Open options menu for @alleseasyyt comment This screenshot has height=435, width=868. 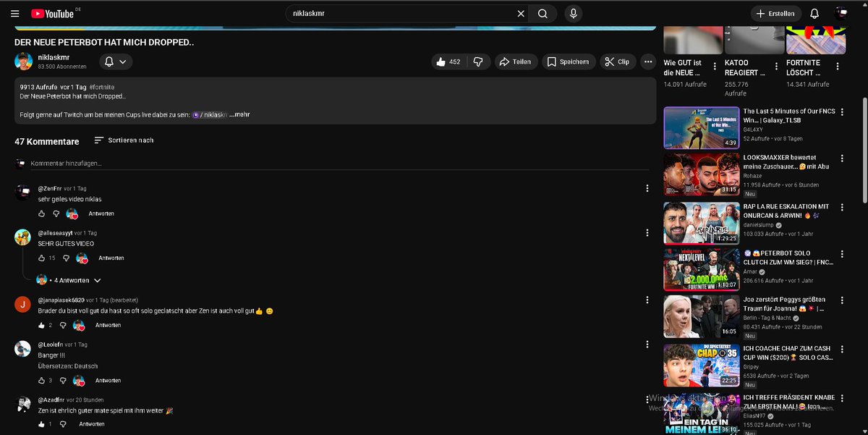pyautogui.click(x=647, y=233)
